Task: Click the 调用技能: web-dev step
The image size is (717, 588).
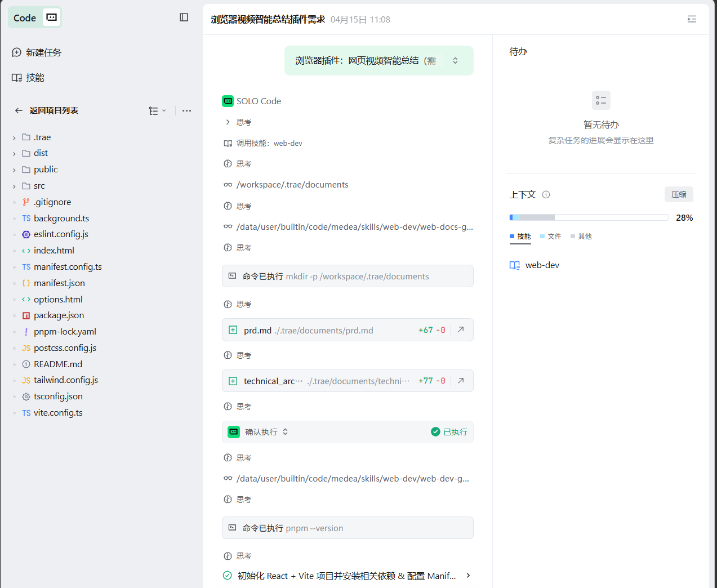Action: (263, 143)
